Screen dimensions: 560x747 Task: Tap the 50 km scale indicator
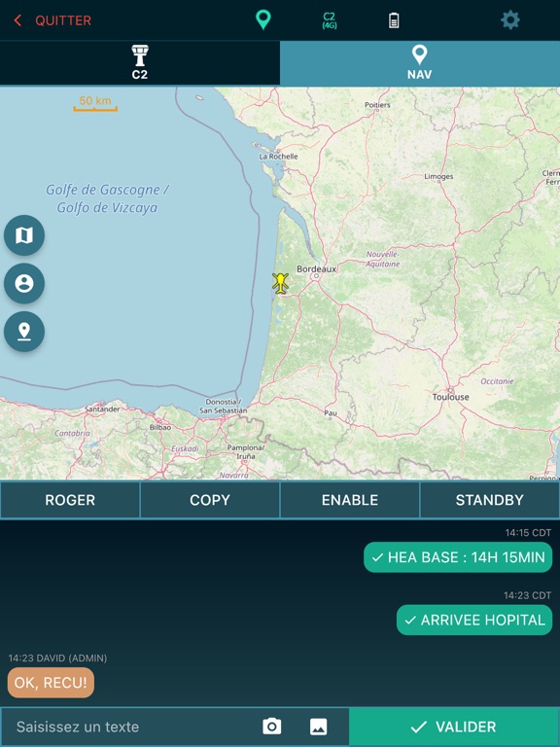[x=95, y=103]
